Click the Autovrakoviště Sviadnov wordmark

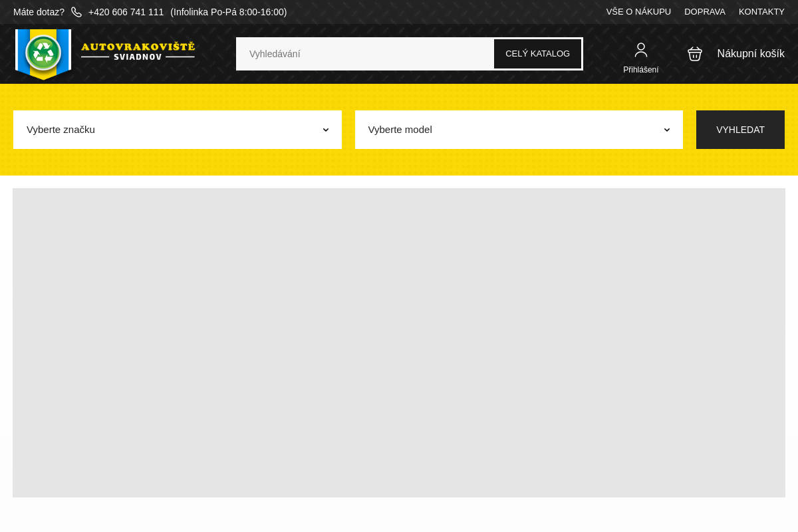pyautogui.click(x=138, y=51)
